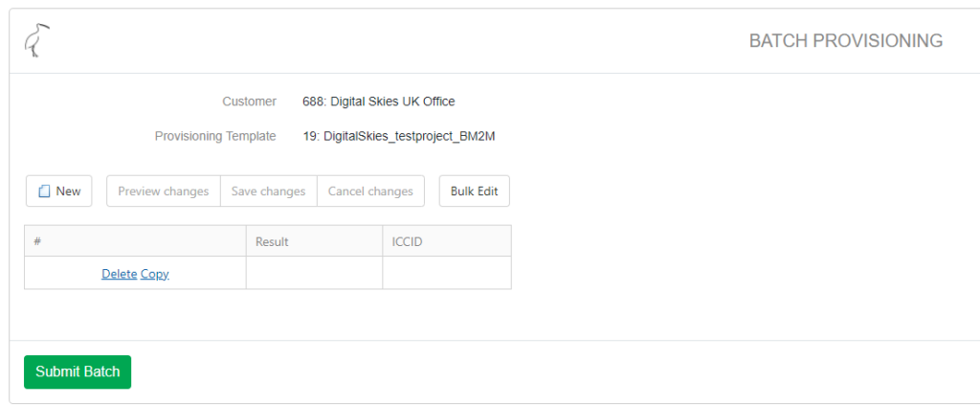Viewport: 980px width, 405px height.
Task: Click Preview changes button
Action: pos(163,191)
